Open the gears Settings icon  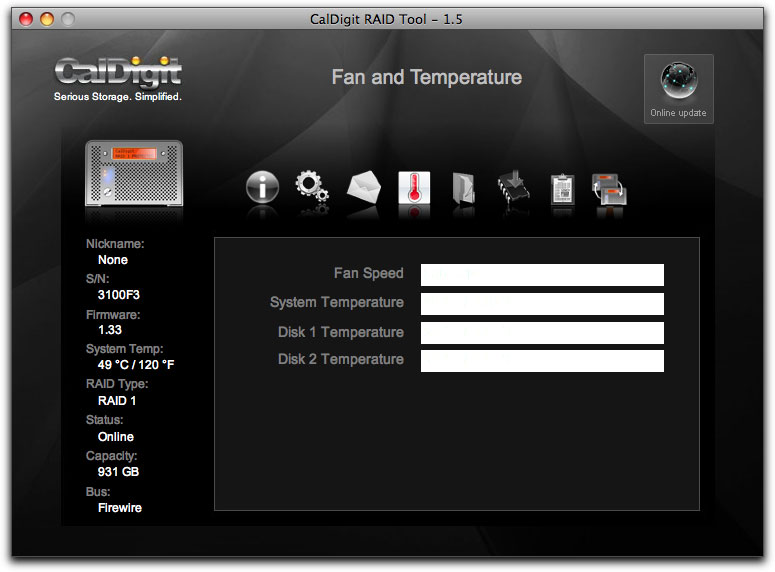tap(312, 188)
